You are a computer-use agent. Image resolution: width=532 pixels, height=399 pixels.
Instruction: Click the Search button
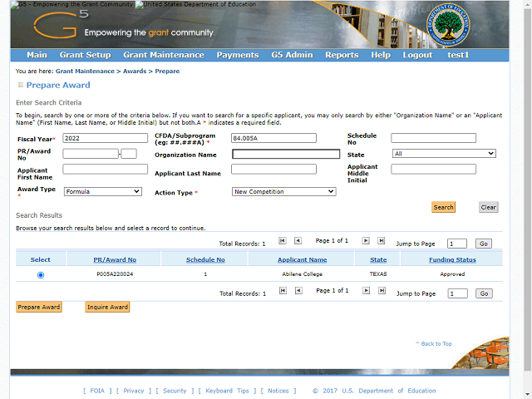click(x=443, y=207)
